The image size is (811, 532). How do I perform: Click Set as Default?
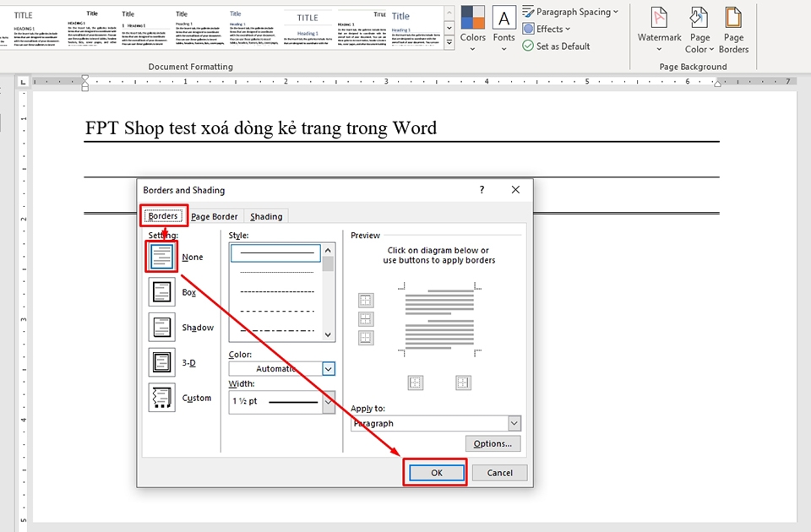556,46
